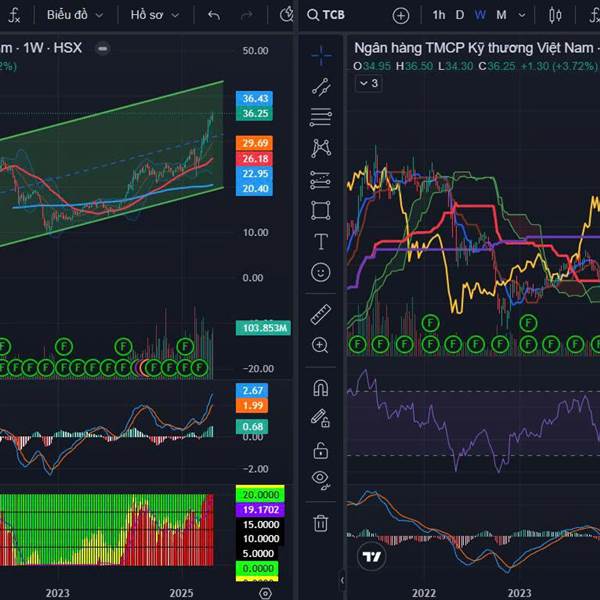Click the green 20.0000 indicator label

tap(260, 494)
